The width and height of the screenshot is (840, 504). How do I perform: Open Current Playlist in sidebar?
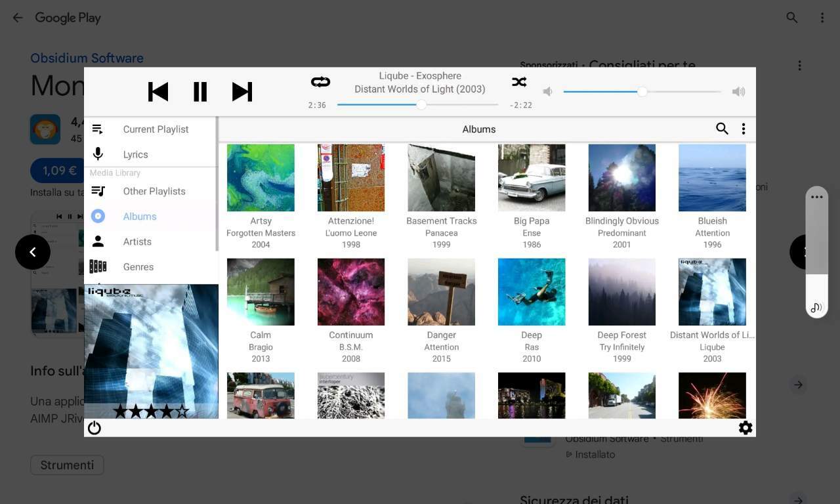150,129
